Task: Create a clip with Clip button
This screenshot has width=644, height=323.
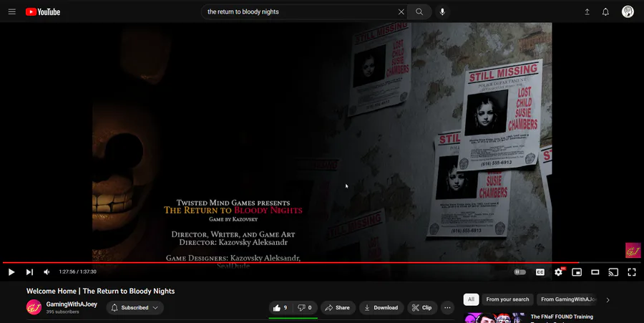Action: point(421,308)
